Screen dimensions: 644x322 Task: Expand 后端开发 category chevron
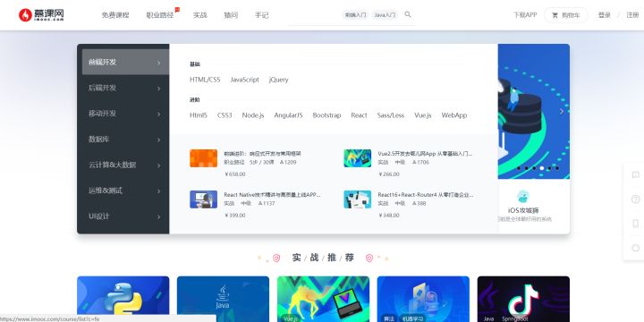click(159, 89)
